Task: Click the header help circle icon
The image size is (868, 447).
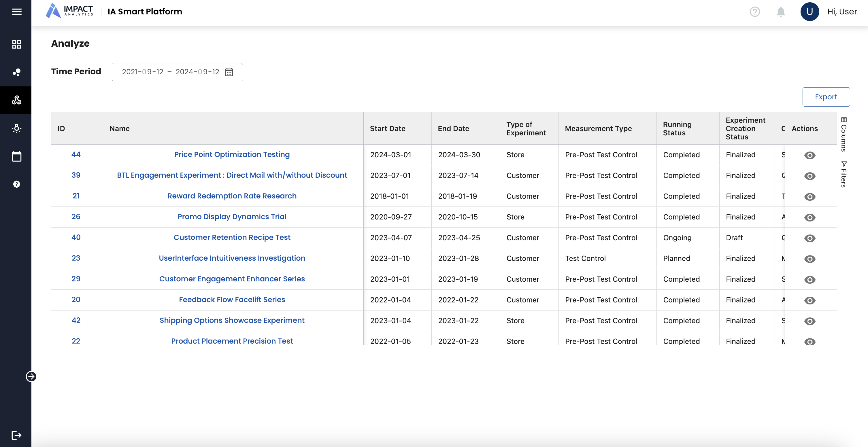Action: click(754, 12)
